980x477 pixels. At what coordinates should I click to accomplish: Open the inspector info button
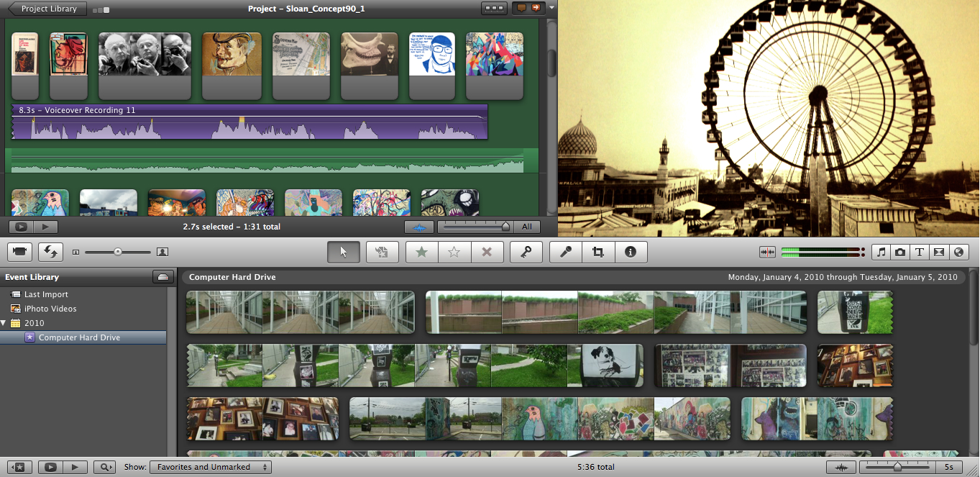pyautogui.click(x=631, y=252)
